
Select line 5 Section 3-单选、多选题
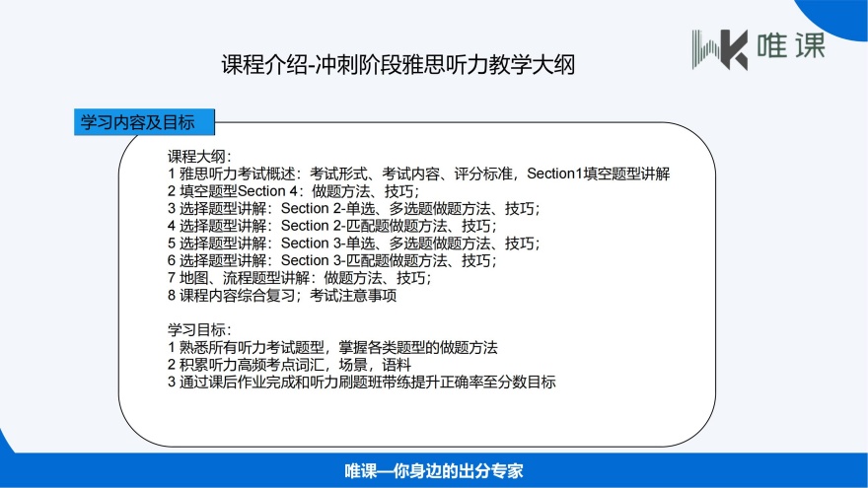click(x=354, y=244)
